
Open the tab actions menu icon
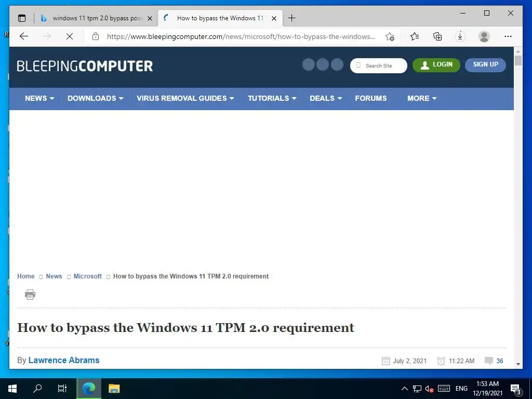point(22,18)
